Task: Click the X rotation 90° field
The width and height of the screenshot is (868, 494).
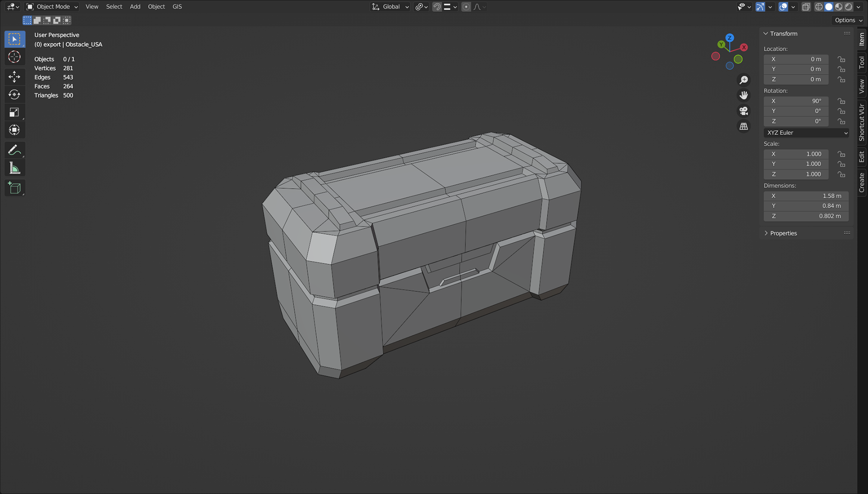Action: coord(796,101)
